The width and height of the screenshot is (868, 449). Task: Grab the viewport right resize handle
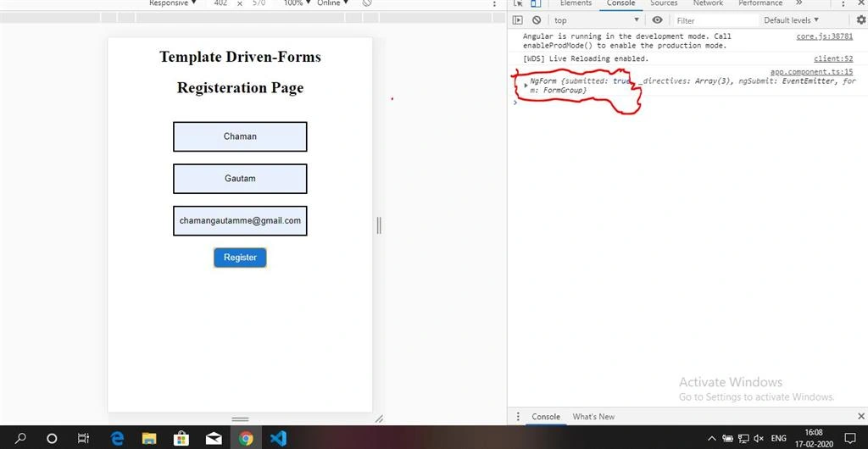[x=379, y=225]
